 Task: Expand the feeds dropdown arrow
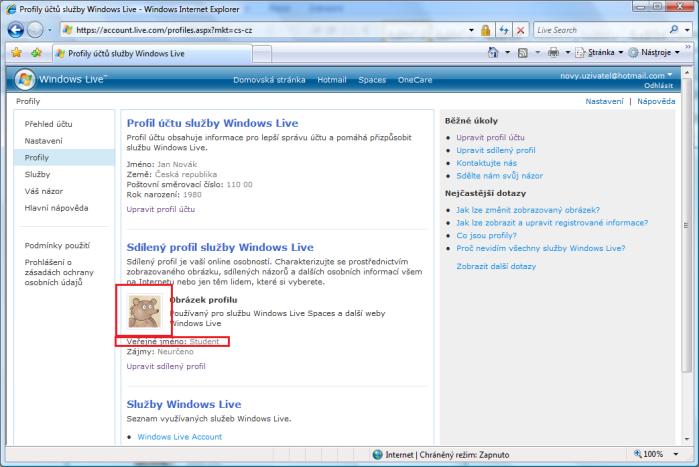pyautogui.click(x=537, y=53)
